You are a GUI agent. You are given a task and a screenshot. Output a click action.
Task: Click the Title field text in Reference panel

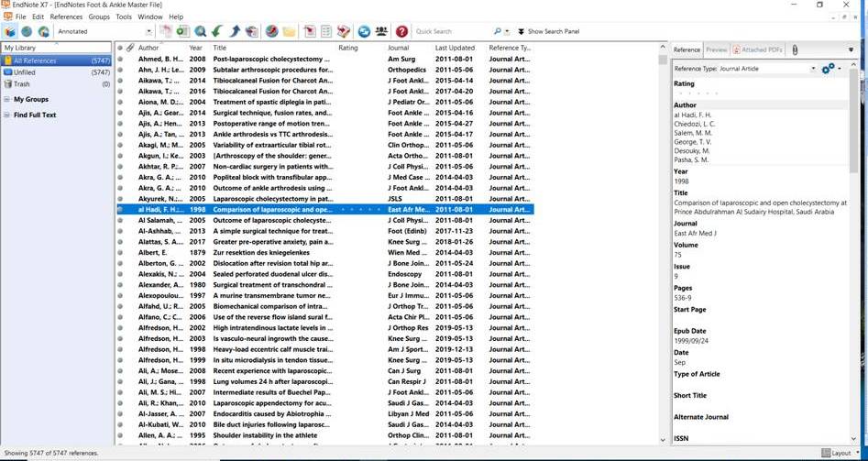[x=760, y=207]
